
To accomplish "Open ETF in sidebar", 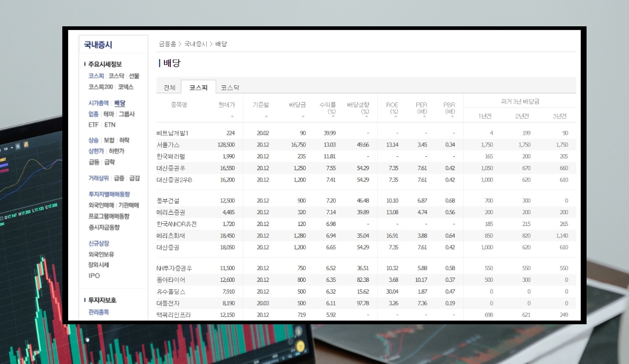I will (93, 125).
